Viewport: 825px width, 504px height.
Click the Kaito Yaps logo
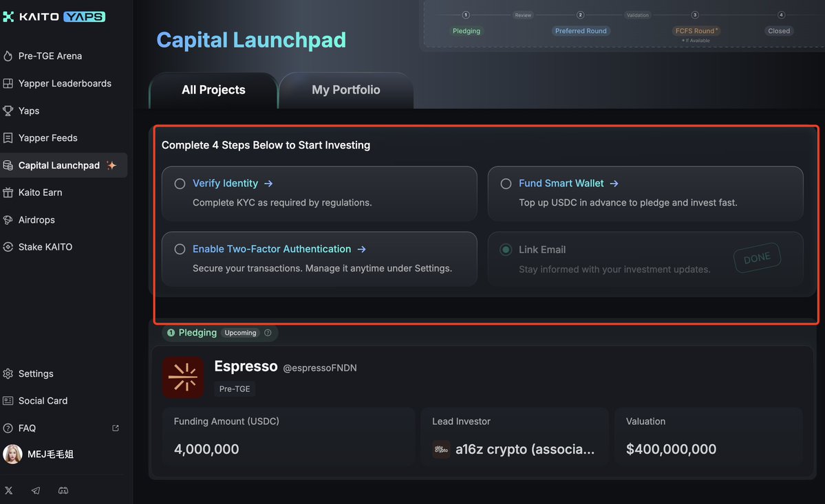tap(54, 17)
